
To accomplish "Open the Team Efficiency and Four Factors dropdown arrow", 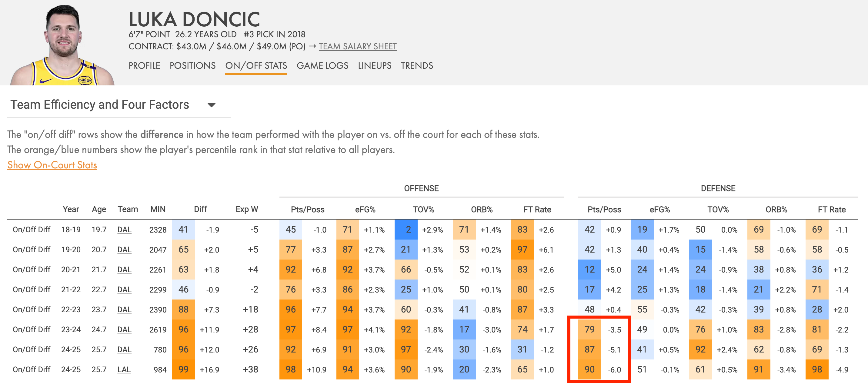I will pyautogui.click(x=211, y=105).
